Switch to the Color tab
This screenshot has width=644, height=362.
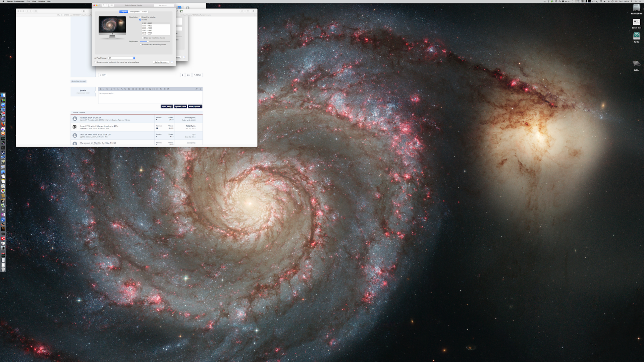(x=145, y=12)
